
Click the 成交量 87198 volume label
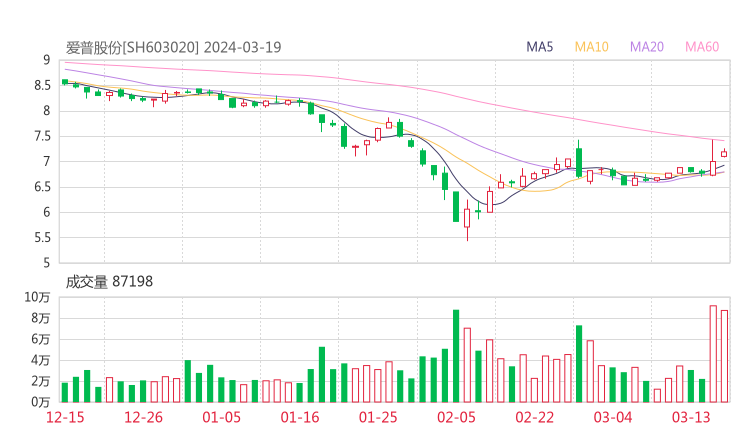(109, 282)
